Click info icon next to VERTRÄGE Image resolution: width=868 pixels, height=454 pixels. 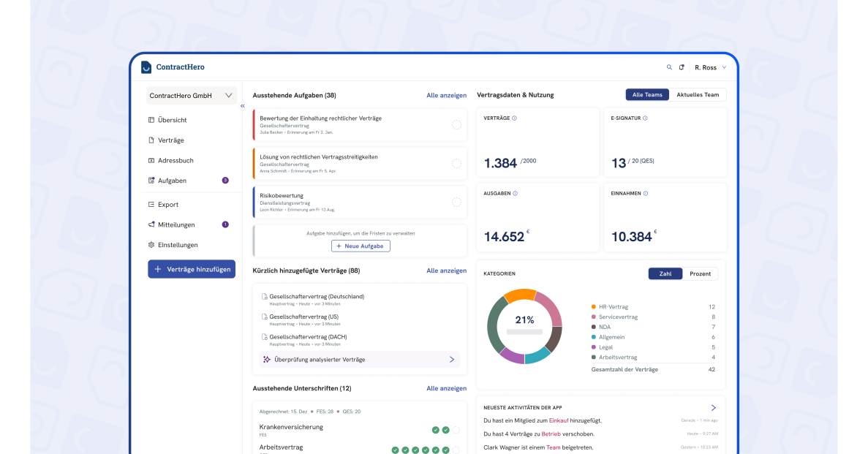click(x=514, y=118)
